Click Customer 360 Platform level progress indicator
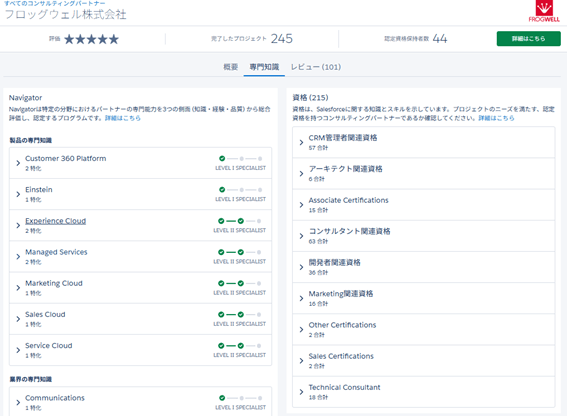This screenshot has height=416, width=567. [x=240, y=158]
